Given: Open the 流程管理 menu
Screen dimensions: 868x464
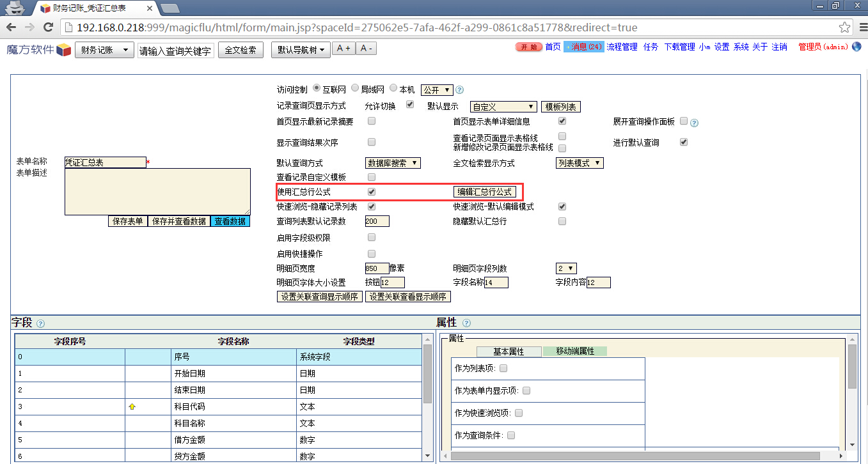Looking at the screenshot, I should click(622, 47).
